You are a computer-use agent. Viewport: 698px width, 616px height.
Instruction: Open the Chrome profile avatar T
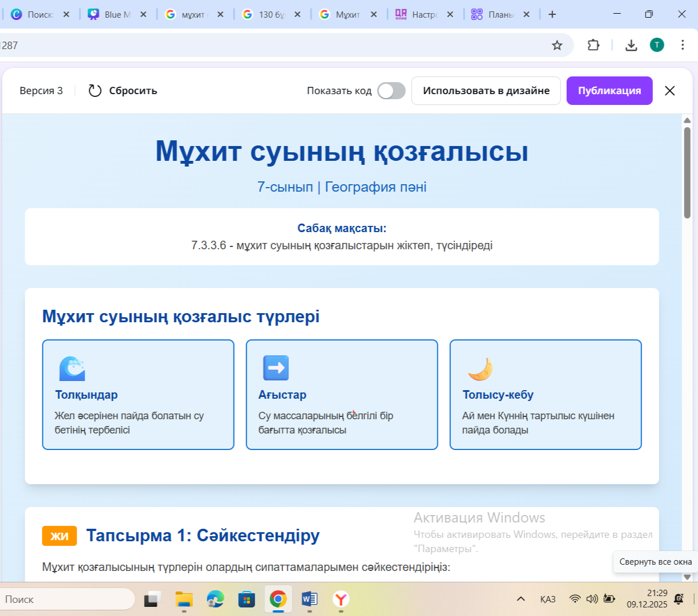tap(657, 45)
